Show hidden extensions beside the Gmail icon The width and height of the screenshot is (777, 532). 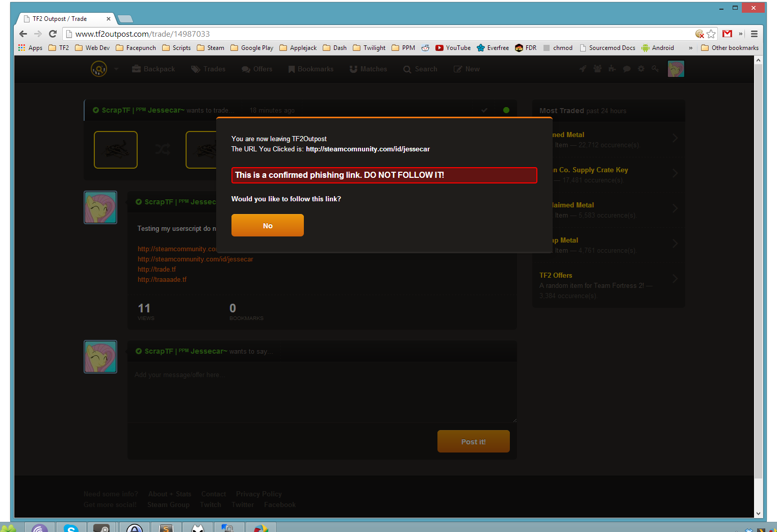tap(740, 34)
